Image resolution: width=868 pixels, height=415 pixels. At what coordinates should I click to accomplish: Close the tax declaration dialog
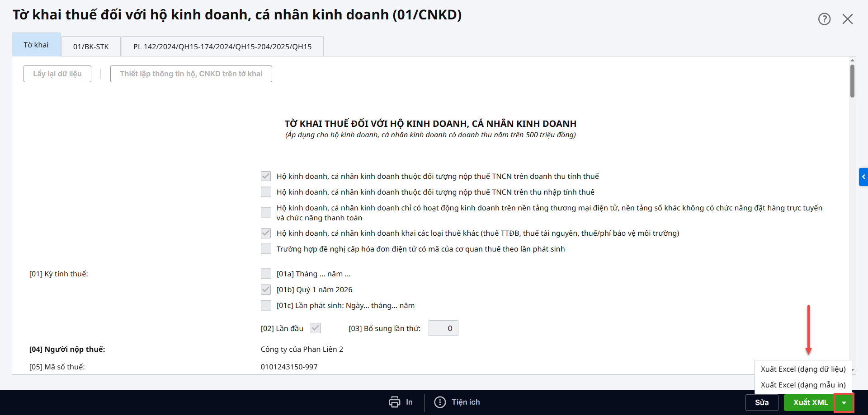point(848,19)
